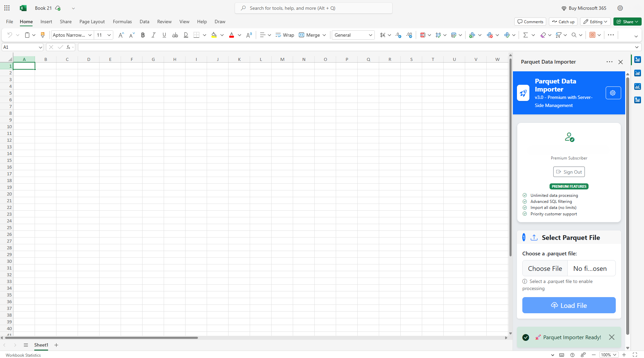Viewport: 644px width, 358px height.
Task: Toggle double underline formatting
Action: tap(186, 35)
